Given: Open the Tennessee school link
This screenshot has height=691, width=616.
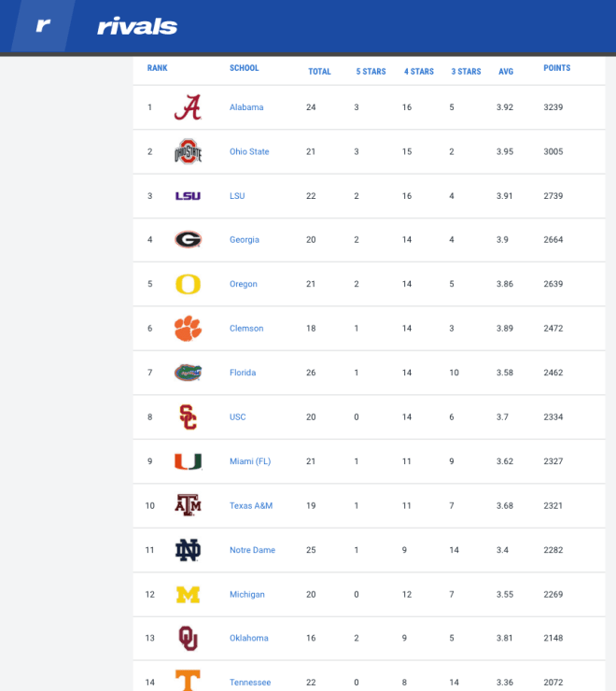Looking at the screenshot, I should 250,682.
